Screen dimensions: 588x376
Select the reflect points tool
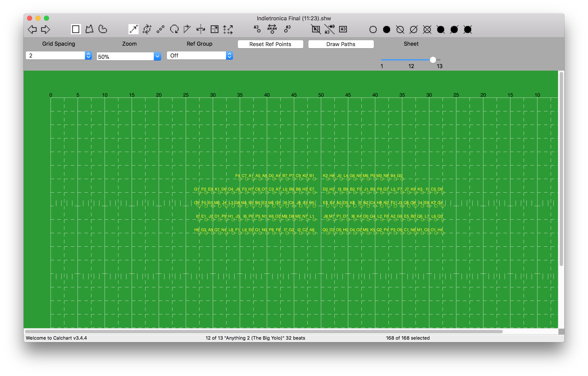click(201, 29)
